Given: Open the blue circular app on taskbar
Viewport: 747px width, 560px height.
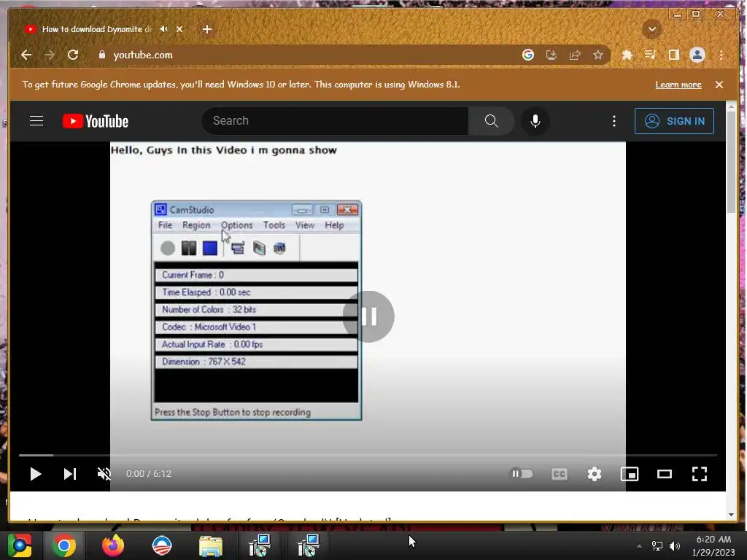Looking at the screenshot, I should 161,545.
